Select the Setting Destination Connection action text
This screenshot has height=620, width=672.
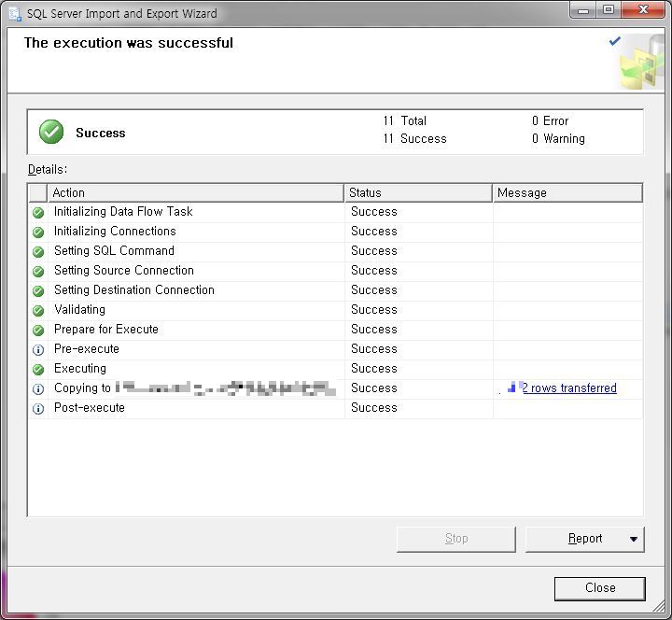coord(134,290)
